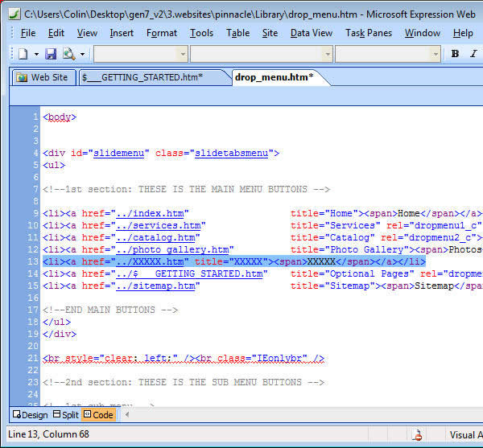Open the Data View menu

coord(312,33)
